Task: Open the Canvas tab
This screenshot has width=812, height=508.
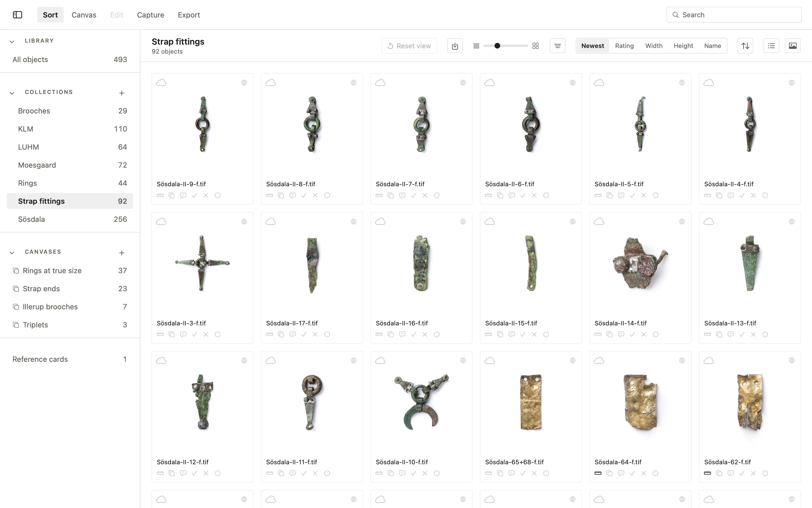Action: click(84, 15)
